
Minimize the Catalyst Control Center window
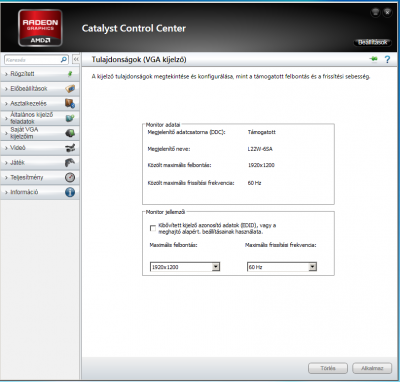(375, 13)
